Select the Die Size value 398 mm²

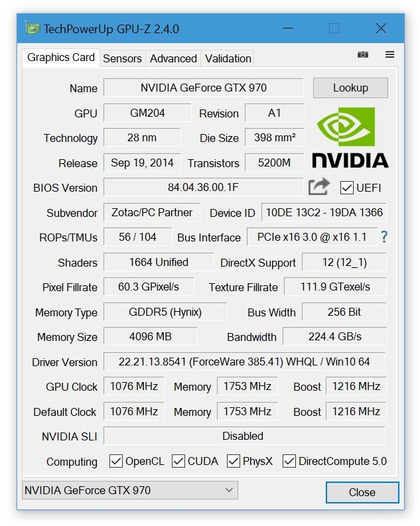[x=275, y=137]
